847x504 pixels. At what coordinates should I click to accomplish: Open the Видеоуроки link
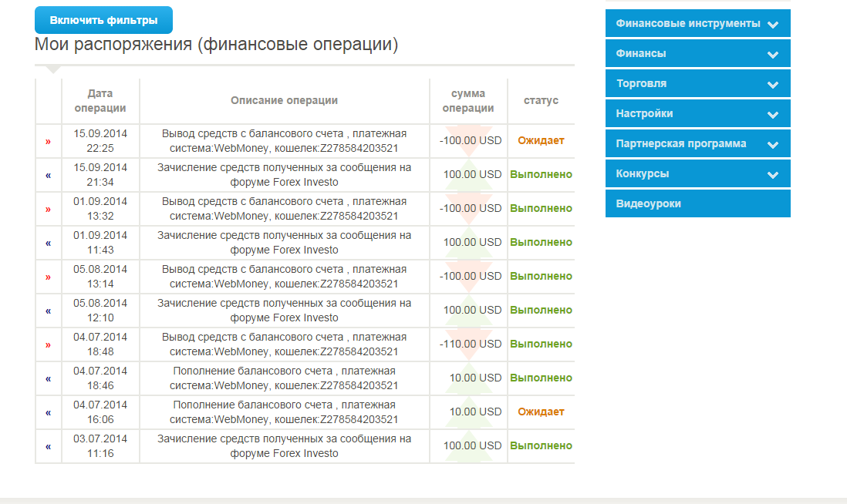pyautogui.click(x=697, y=204)
